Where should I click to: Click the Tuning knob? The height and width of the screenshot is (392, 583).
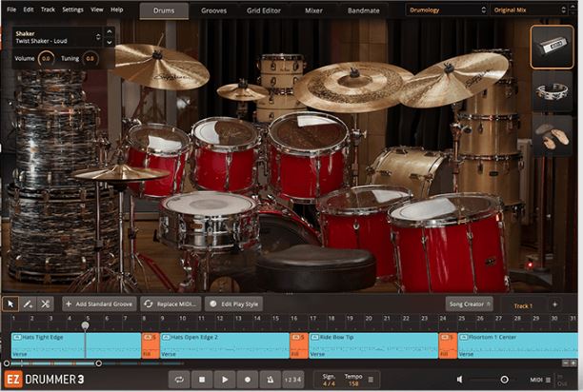coord(90,59)
